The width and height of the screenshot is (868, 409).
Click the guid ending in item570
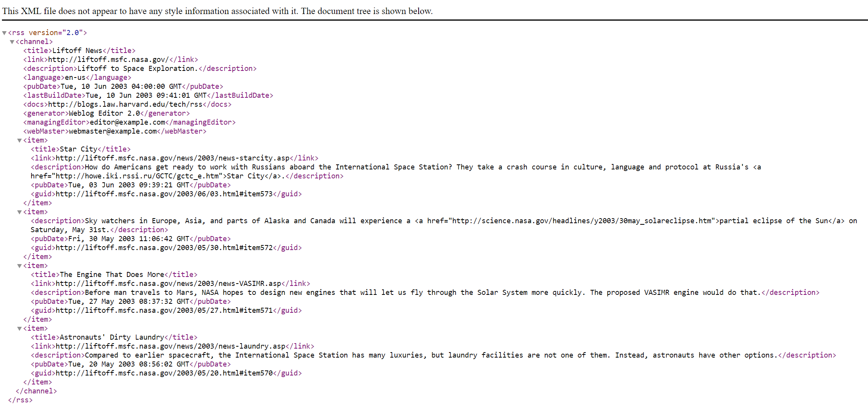point(164,373)
